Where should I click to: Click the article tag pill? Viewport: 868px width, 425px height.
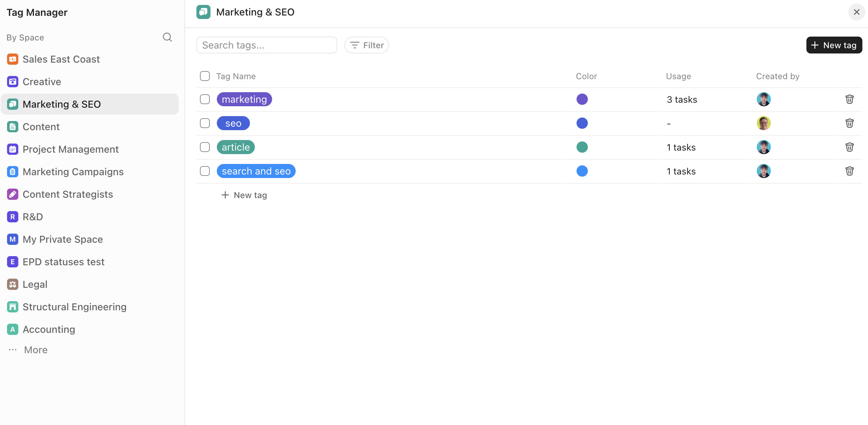(236, 147)
